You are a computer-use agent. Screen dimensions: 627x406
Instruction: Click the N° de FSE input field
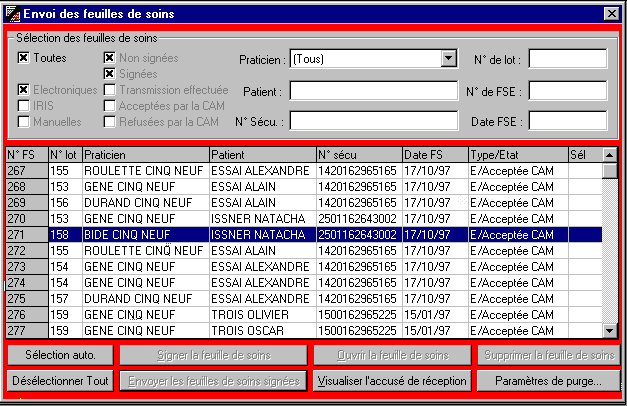[568, 90]
